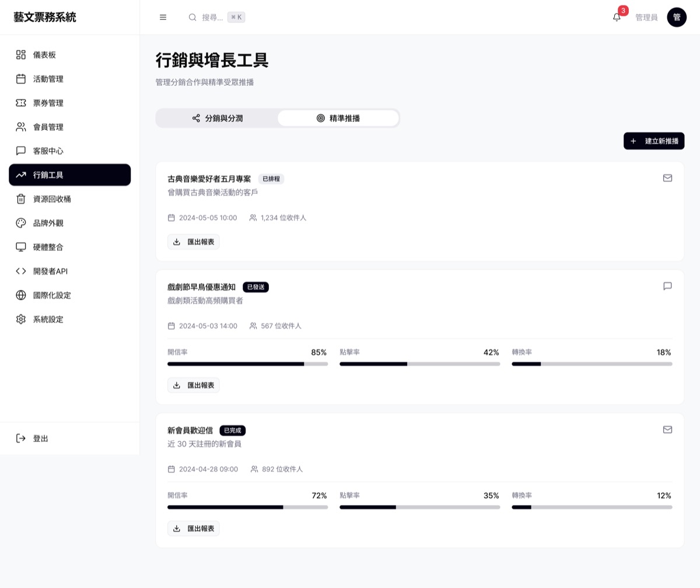Click the 建立新推播 button
Screen dimensions: 700x588
click(654, 141)
